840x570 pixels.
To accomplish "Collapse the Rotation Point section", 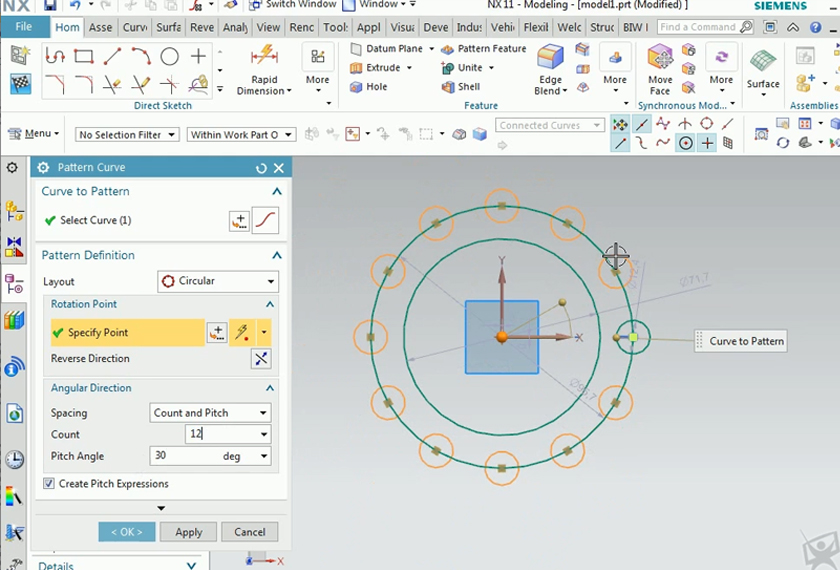I will point(270,304).
